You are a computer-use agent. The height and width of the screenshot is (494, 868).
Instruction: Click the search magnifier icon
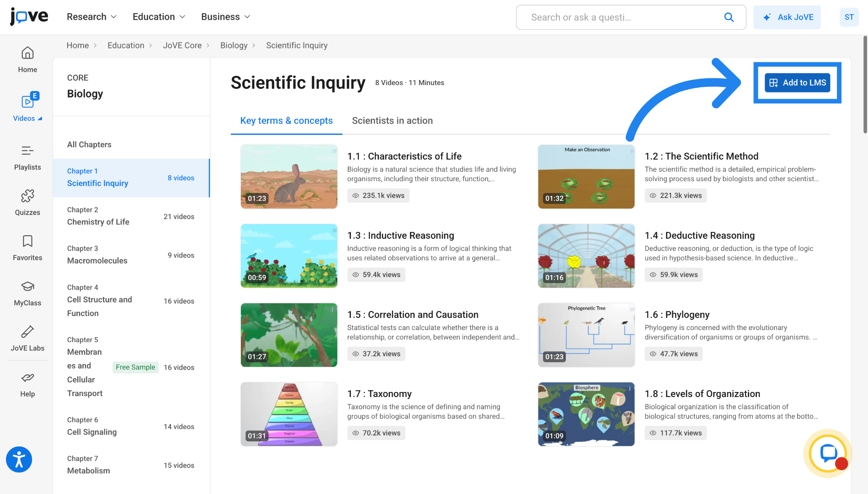click(x=729, y=17)
